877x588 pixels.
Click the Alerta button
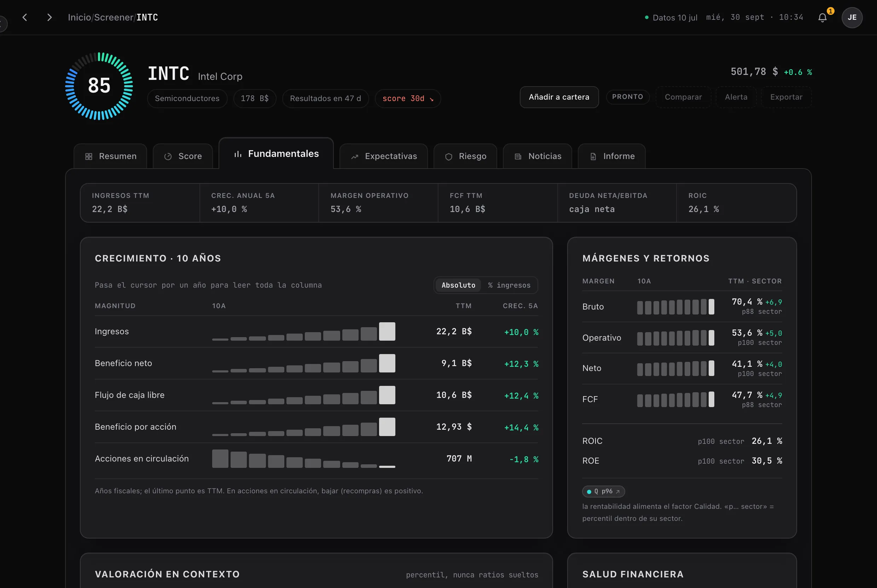point(736,97)
